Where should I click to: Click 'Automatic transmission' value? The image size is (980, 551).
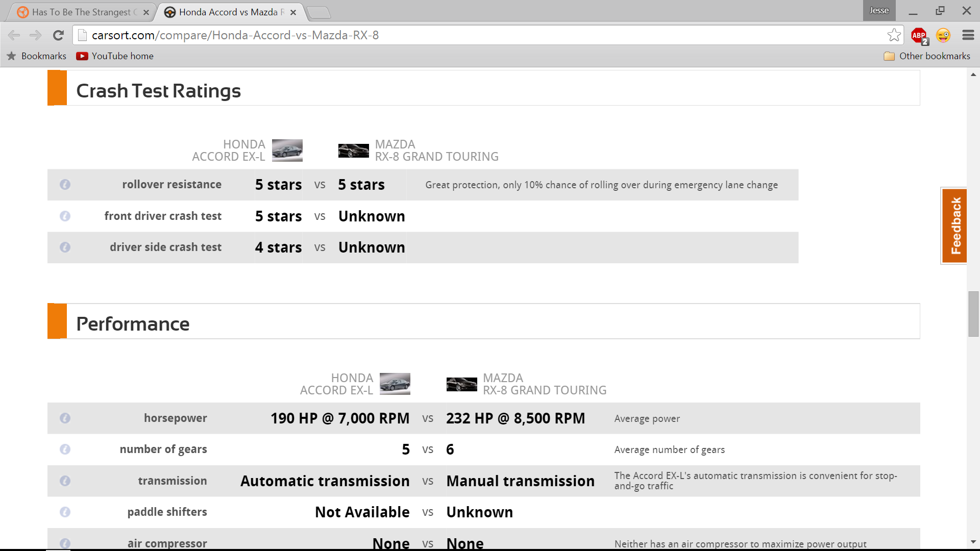pyautogui.click(x=325, y=481)
